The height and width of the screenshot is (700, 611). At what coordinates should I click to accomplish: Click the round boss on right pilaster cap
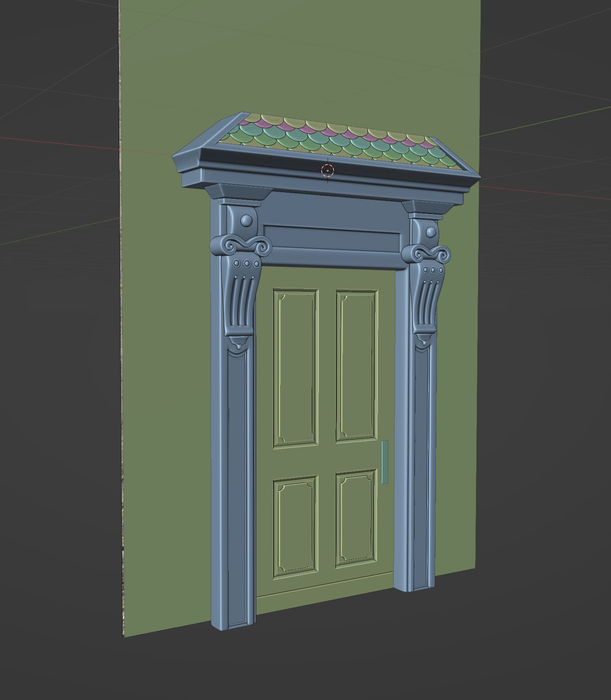click(431, 232)
